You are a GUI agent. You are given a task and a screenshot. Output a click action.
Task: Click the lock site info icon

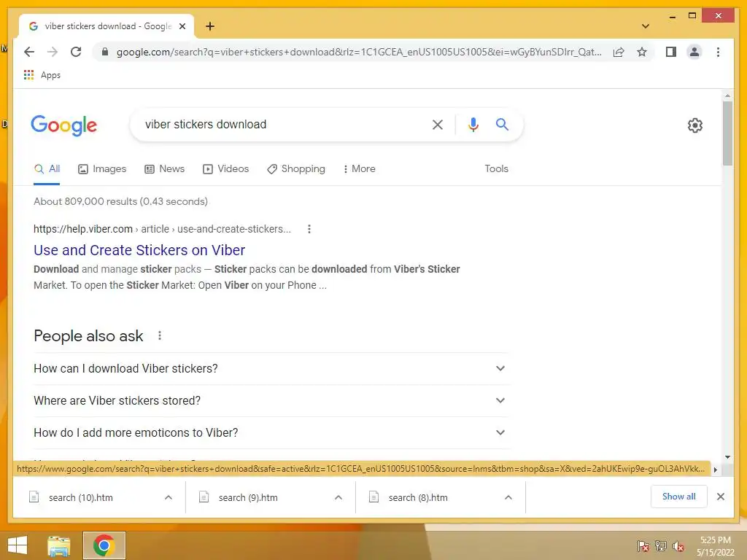(105, 52)
